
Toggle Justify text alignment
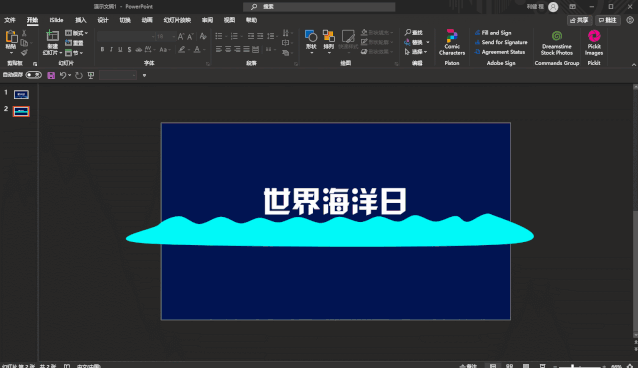[x=246, y=49]
